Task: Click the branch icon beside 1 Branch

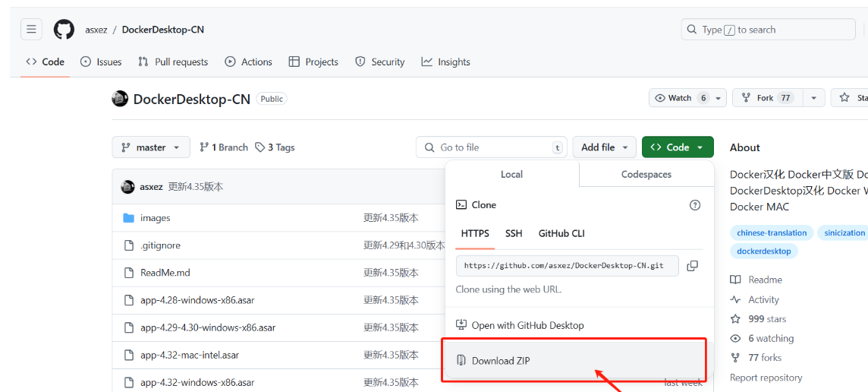Action: pos(203,147)
